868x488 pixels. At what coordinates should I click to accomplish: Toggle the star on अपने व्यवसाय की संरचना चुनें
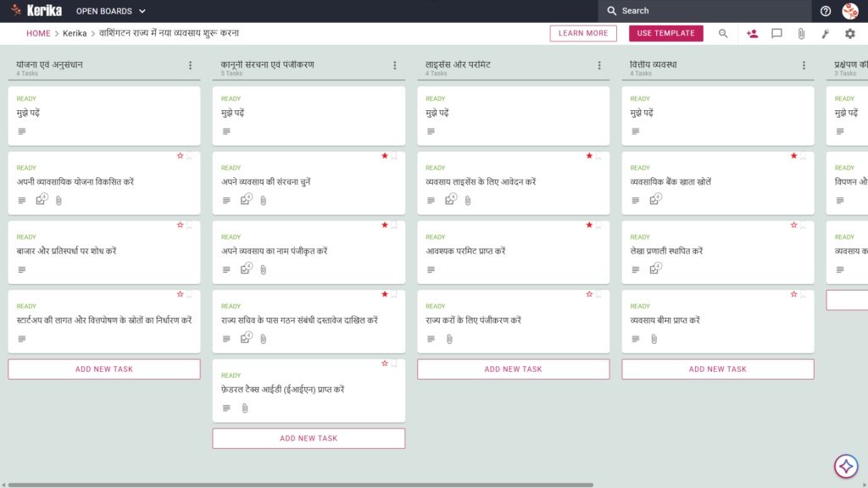click(385, 156)
